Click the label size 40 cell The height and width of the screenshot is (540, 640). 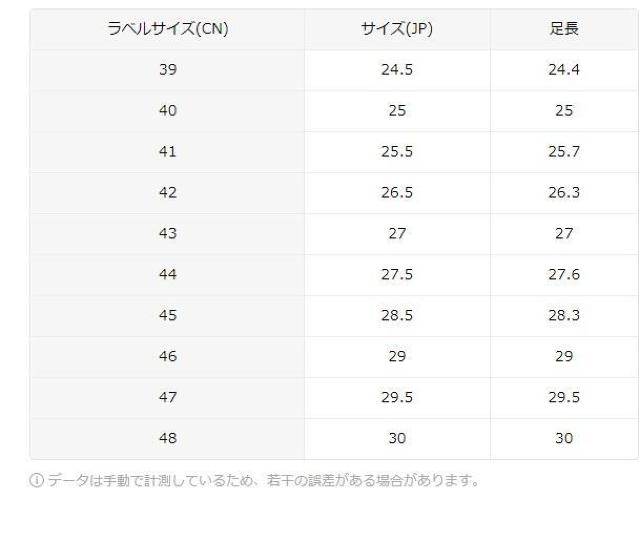pyautogui.click(x=168, y=111)
